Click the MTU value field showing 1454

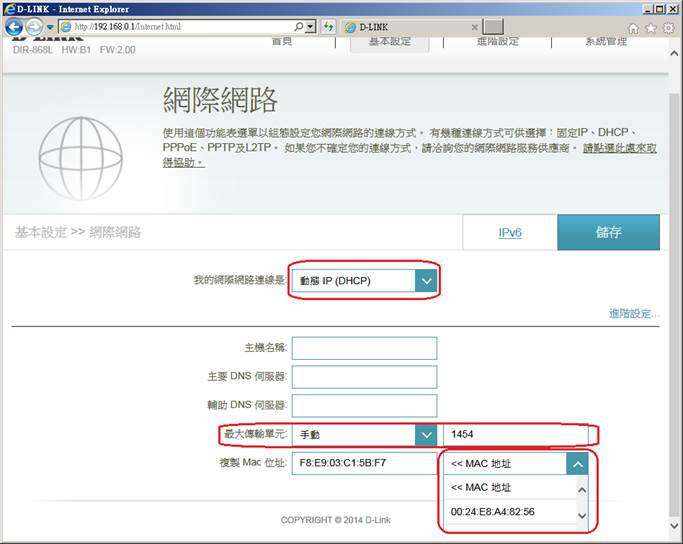(x=520, y=435)
